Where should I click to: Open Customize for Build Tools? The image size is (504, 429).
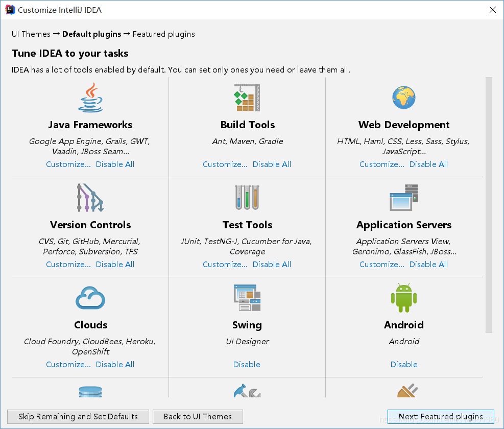[225, 164]
